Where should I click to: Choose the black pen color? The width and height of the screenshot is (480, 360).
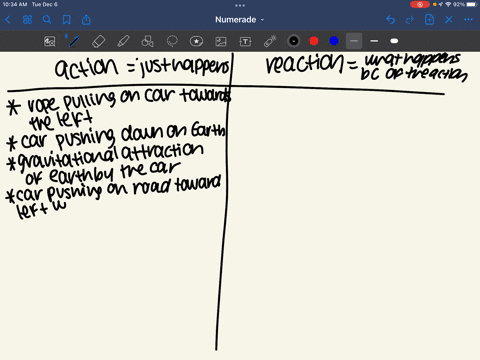[x=294, y=41]
